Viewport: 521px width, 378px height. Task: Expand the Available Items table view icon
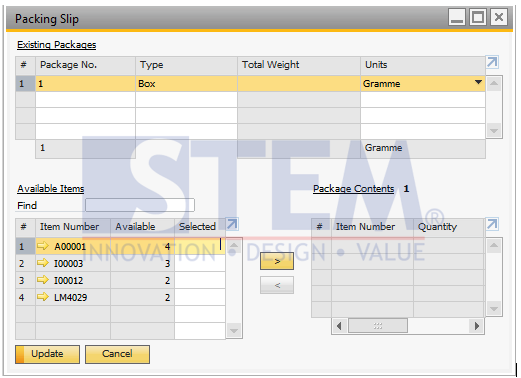232,224
